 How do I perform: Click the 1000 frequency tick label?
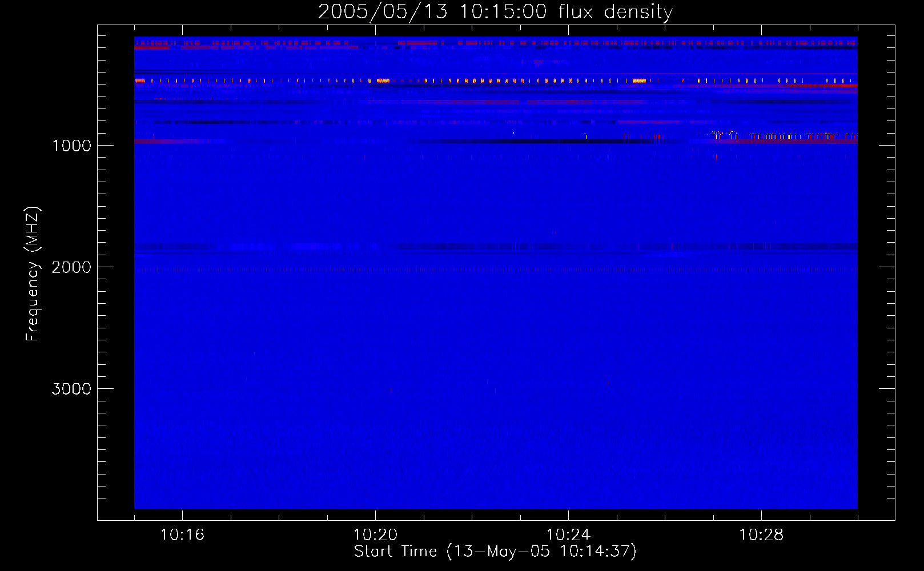(x=71, y=146)
